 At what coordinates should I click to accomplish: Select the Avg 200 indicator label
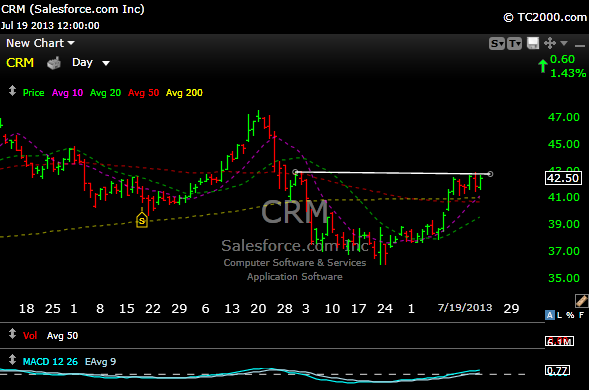pos(184,93)
